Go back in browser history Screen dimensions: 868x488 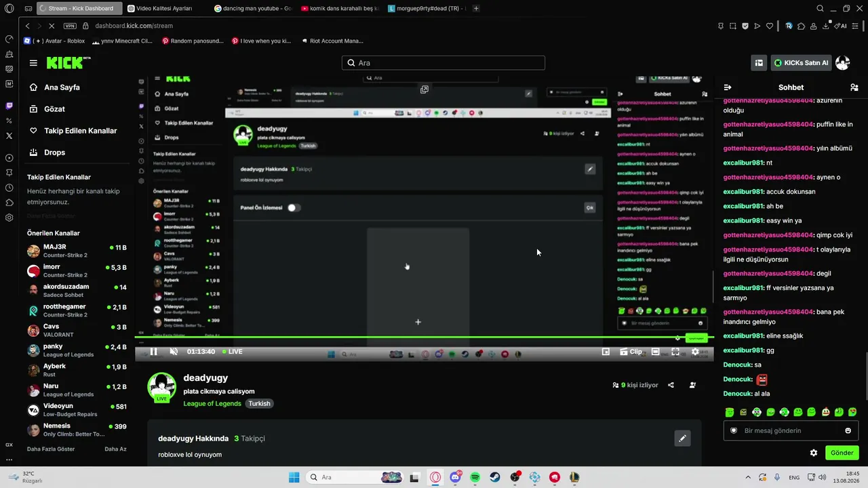click(27, 26)
